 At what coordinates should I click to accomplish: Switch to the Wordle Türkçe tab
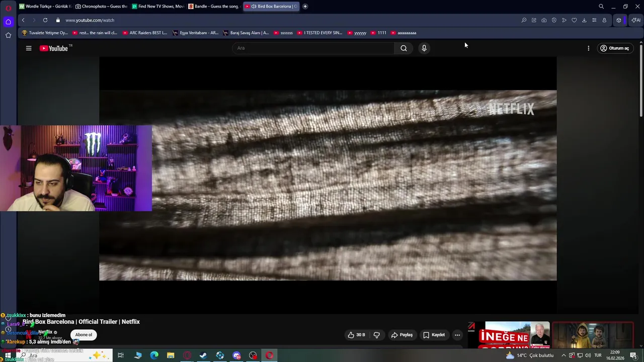[x=45, y=7]
